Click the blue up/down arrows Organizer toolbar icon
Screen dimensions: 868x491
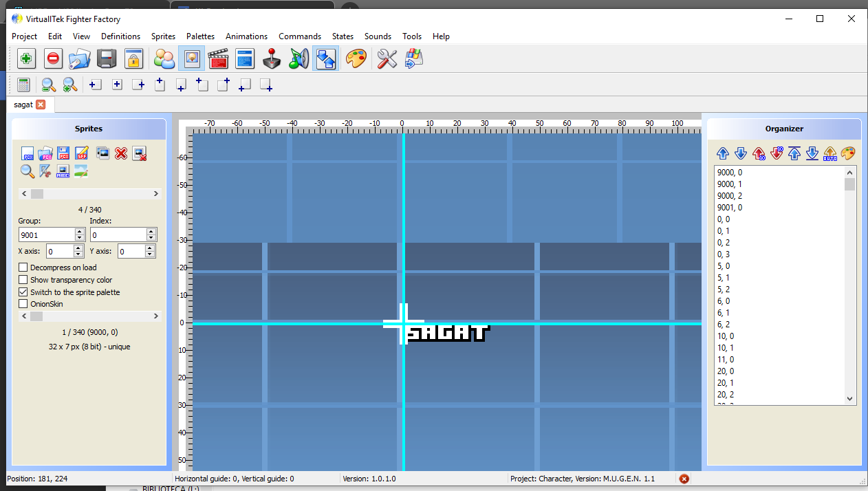tap(325, 59)
